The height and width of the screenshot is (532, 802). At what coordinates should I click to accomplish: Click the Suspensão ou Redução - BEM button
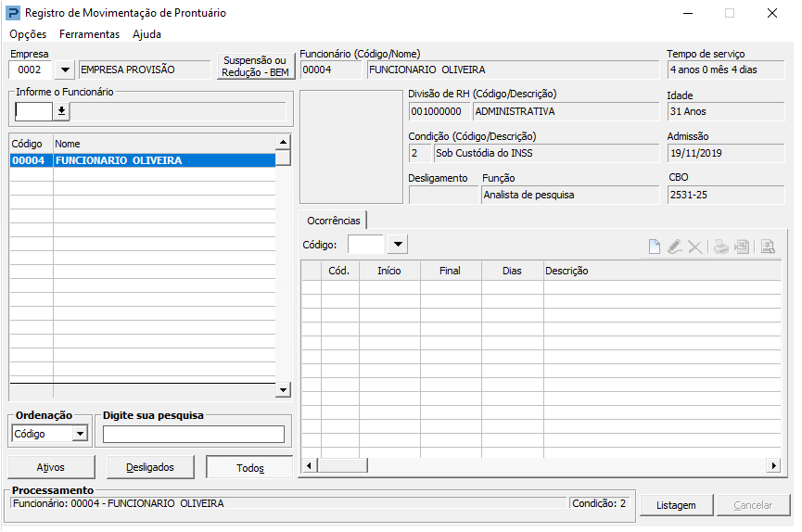coord(255,67)
